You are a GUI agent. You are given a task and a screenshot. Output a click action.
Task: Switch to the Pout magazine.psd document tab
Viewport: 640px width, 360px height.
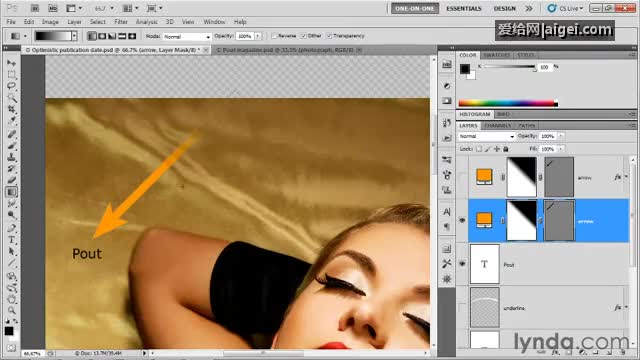click(x=287, y=50)
